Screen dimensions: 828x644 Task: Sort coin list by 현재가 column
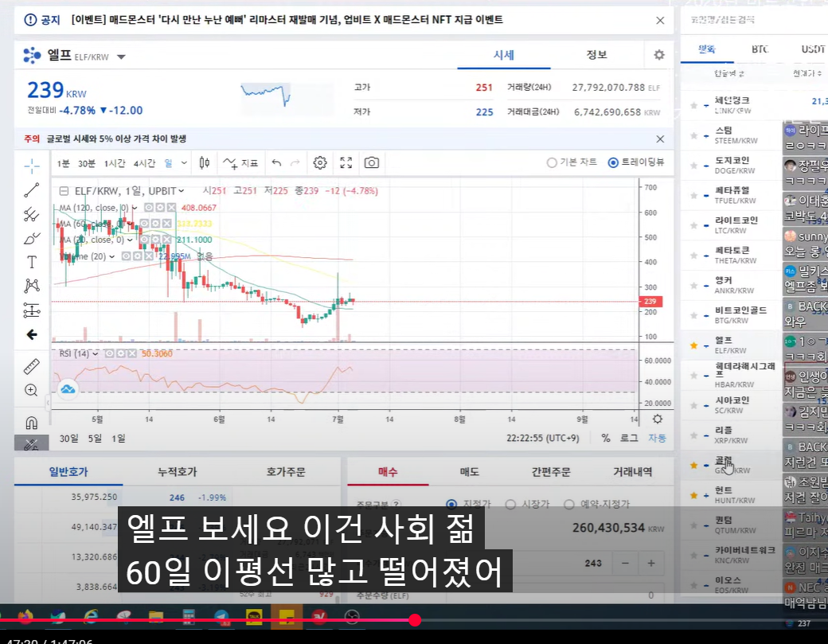pos(807,73)
